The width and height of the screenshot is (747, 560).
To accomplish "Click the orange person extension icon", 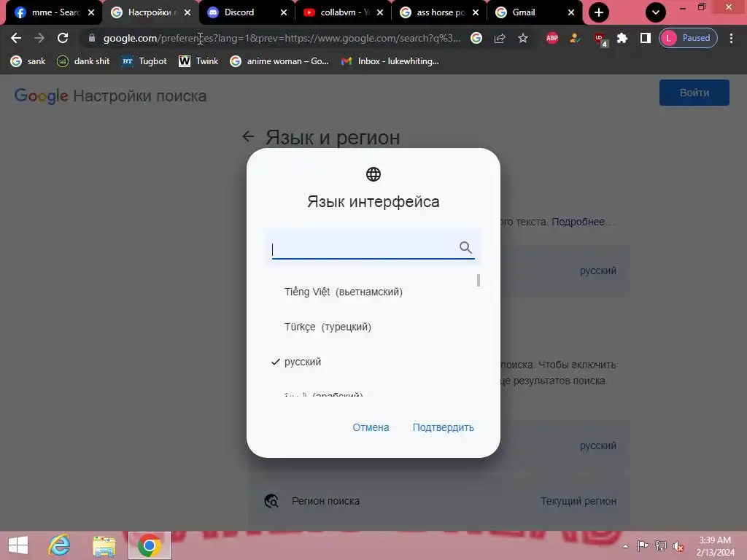I will click(575, 38).
